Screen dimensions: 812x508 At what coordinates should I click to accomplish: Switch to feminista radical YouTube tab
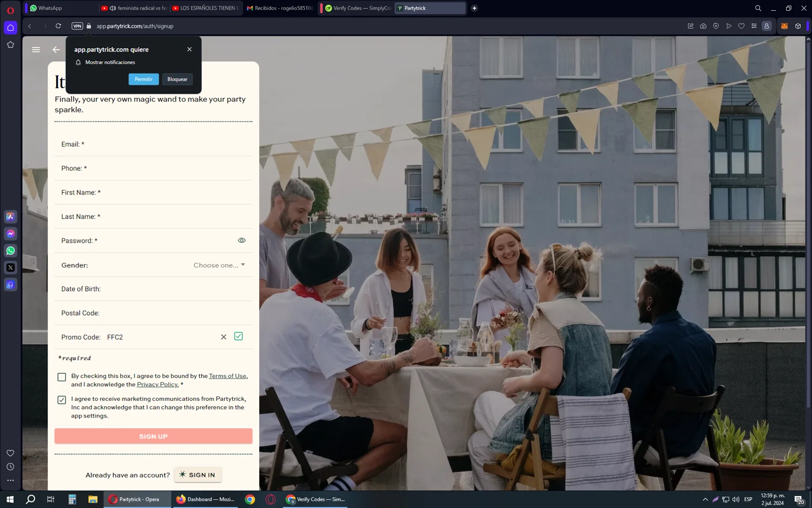pyautogui.click(x=134, y=8)
